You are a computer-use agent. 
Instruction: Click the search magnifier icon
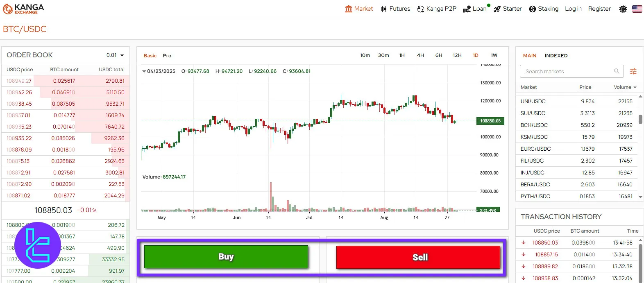pyautogui.click(x=617, y=71)
